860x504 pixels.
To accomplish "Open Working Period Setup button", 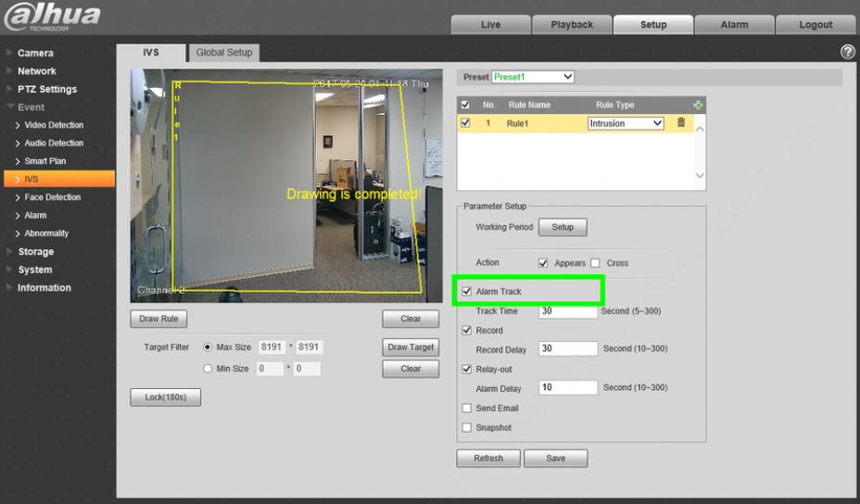I will point(563,227).
